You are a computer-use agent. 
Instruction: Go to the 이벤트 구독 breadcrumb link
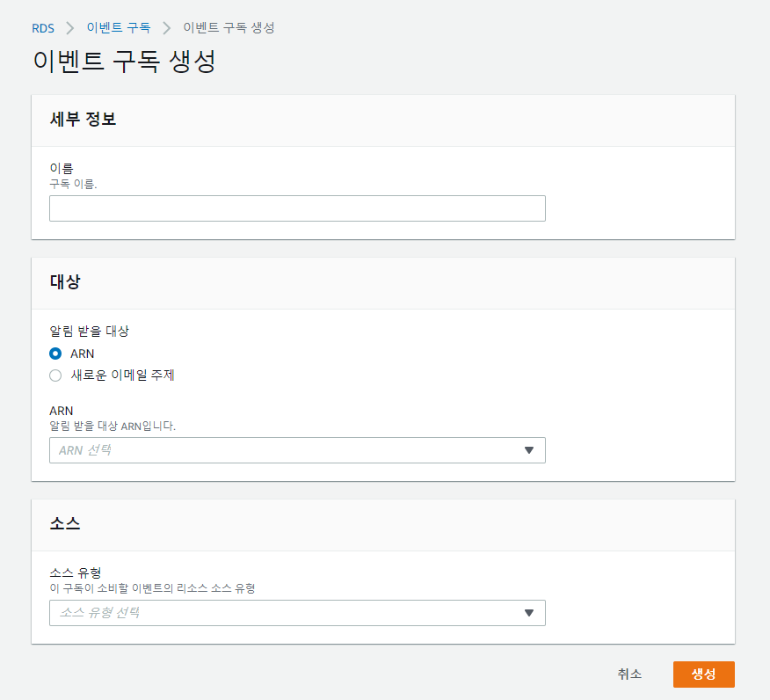point(118,28)
